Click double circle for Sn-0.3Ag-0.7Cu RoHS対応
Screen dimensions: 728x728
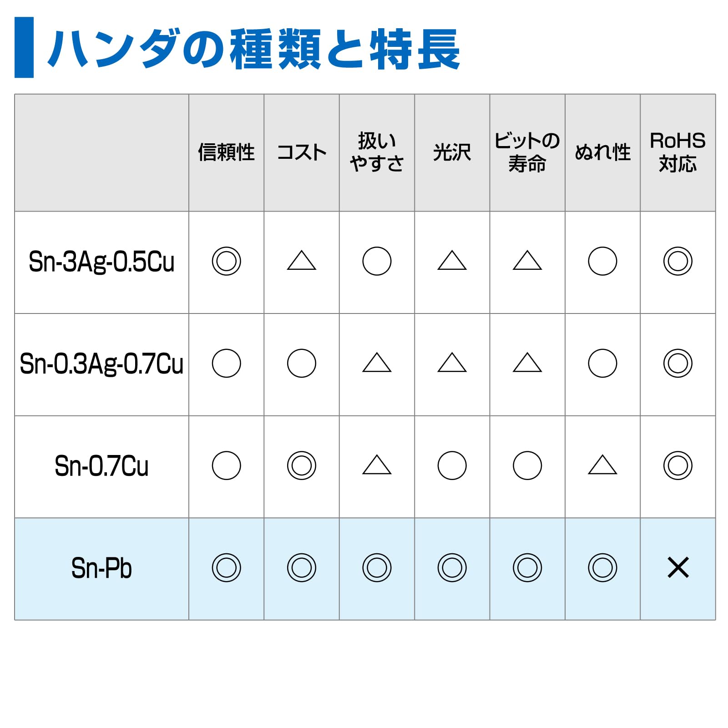point(678,363)
